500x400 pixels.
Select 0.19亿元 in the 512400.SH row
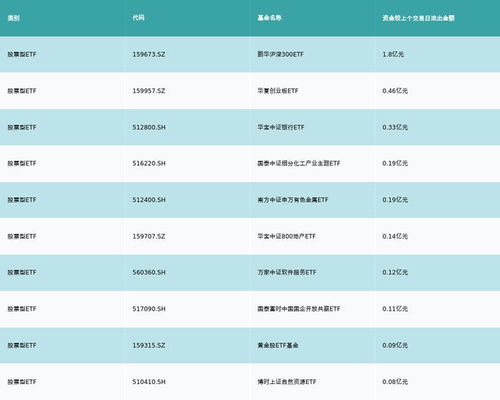click(395, 200)
